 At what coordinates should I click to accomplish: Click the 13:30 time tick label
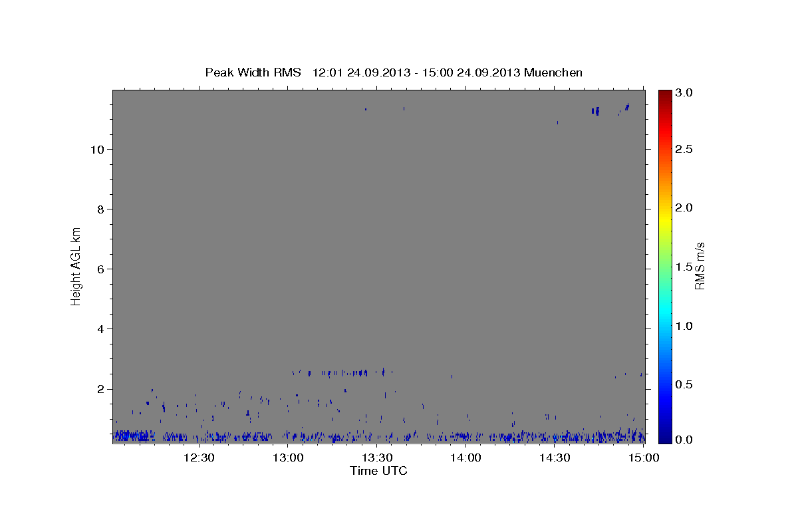pyautogui.click(x=376, y=458)
